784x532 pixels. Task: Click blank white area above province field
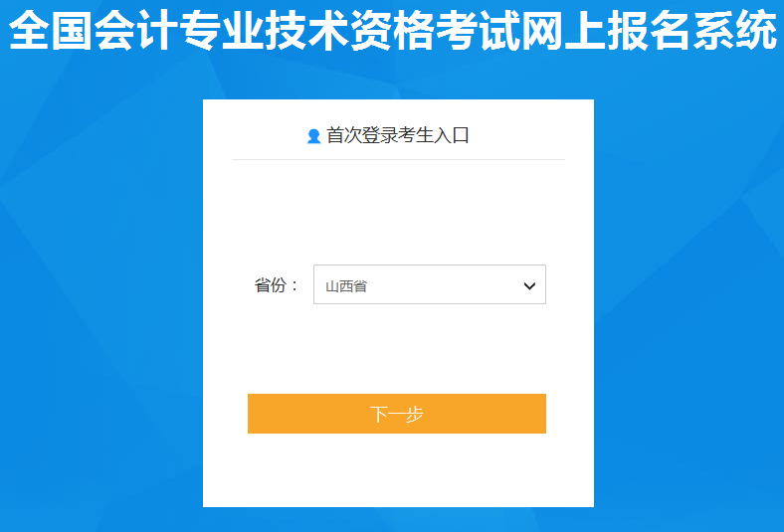pyautogui.click(x=399, y=212)
